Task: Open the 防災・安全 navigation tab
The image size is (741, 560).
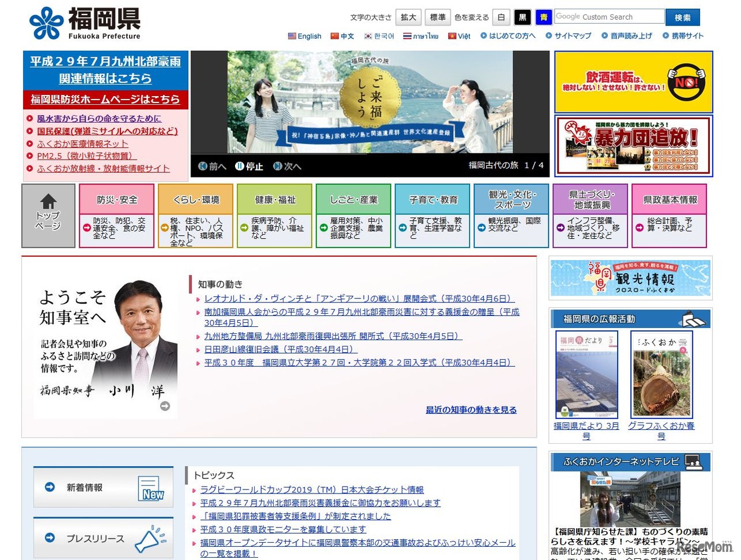Action: pyautogui.click(x=116, y=199)
